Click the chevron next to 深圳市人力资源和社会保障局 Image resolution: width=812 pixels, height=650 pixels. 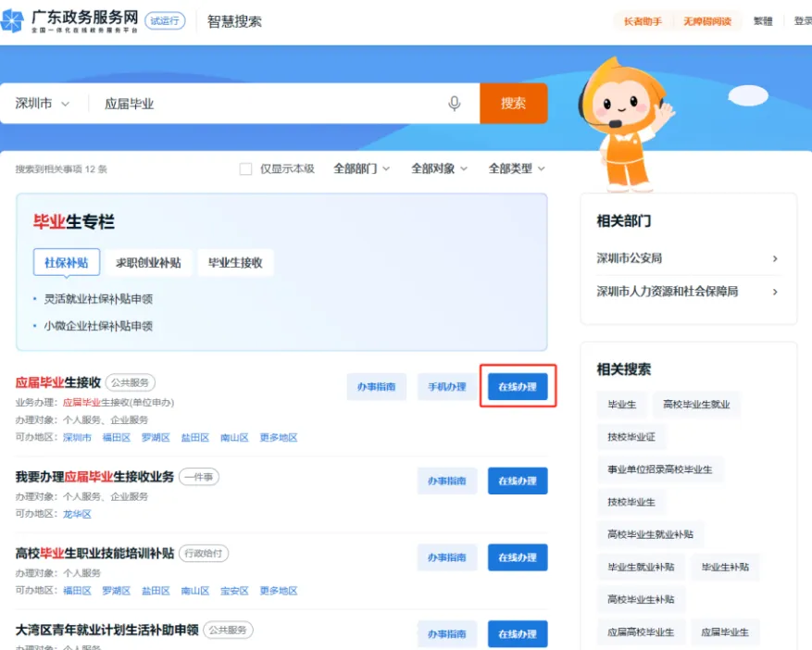[775, 292]
